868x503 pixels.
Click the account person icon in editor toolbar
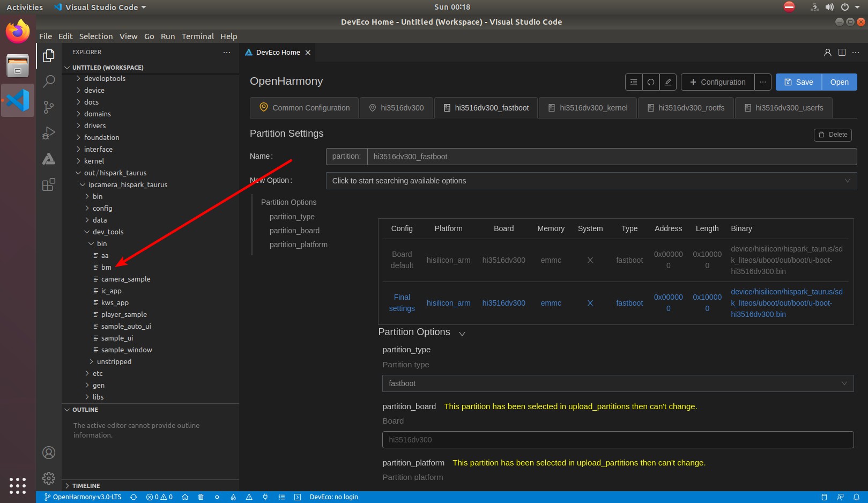(828, 52)
